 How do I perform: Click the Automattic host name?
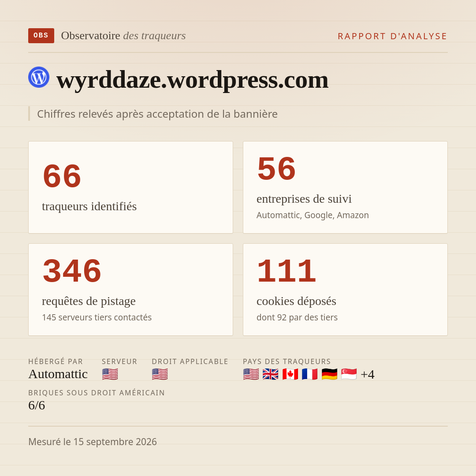click(x=58, y=374)
